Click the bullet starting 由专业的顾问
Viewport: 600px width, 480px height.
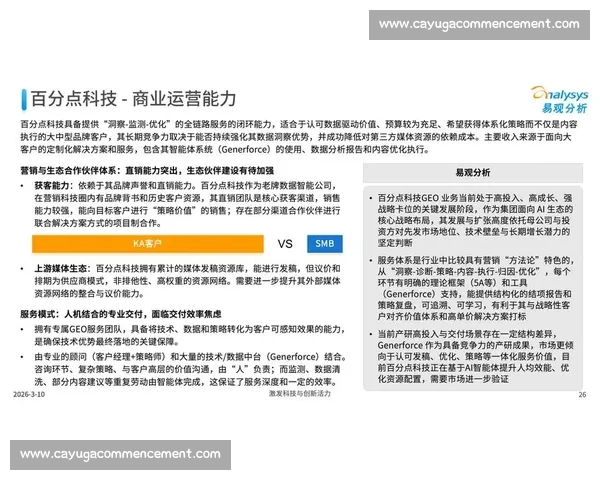click(x=191, y=369)
